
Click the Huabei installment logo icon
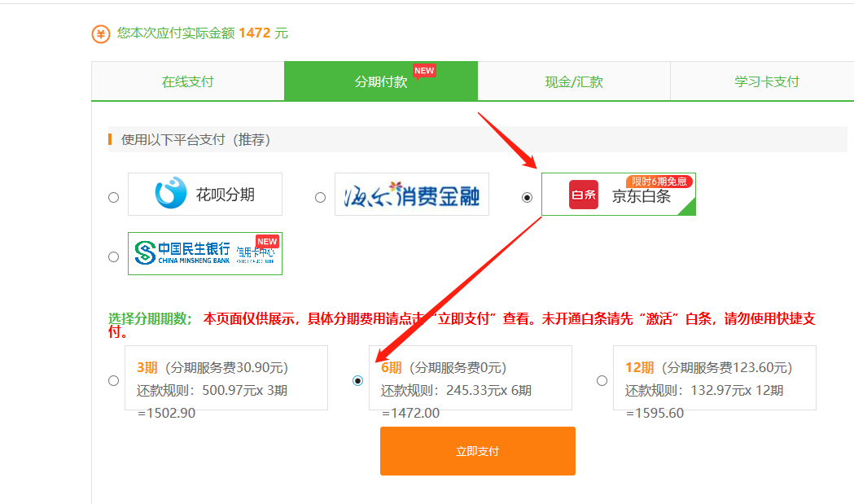[x=171, y=194]
